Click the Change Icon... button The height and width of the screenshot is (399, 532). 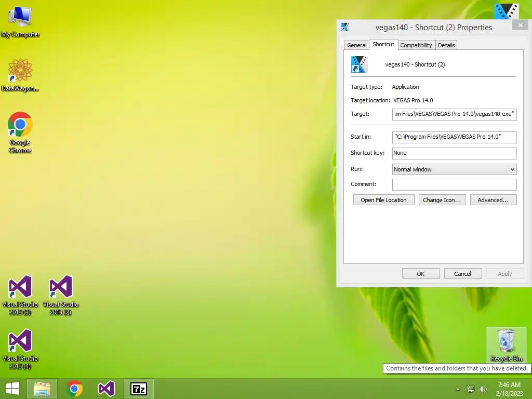click(x=442, y=200)
